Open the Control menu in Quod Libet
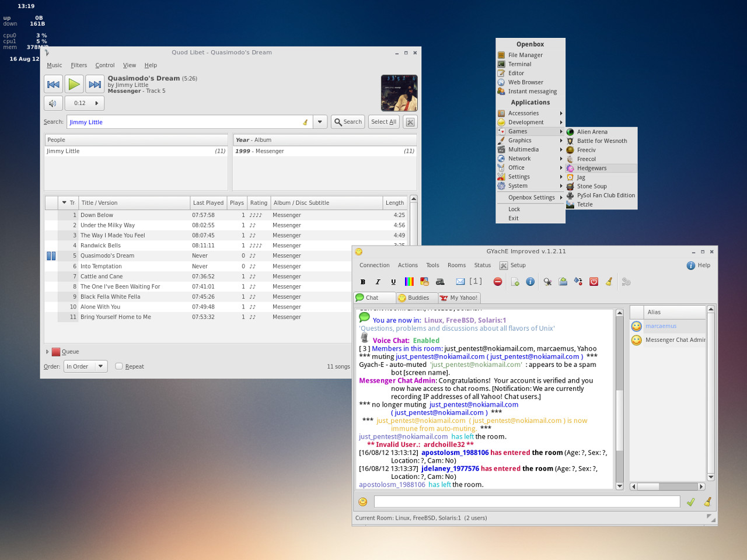 point(104,65)
